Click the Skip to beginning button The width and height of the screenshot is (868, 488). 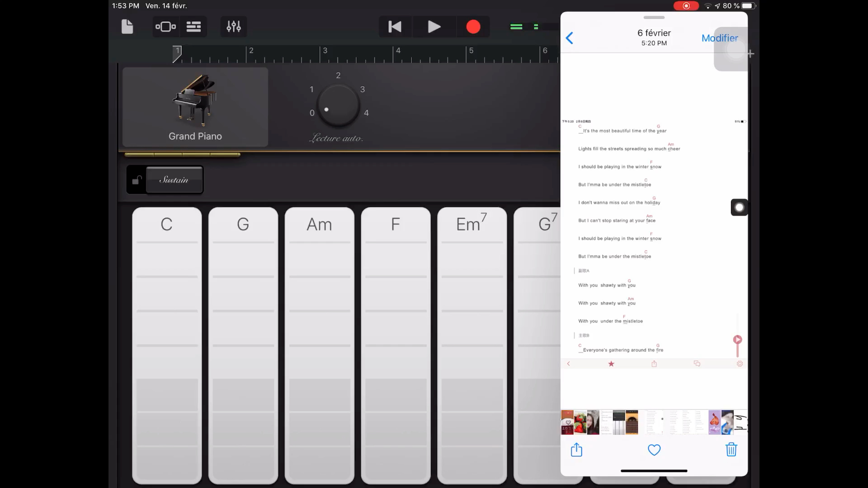[x=394, y=26]
